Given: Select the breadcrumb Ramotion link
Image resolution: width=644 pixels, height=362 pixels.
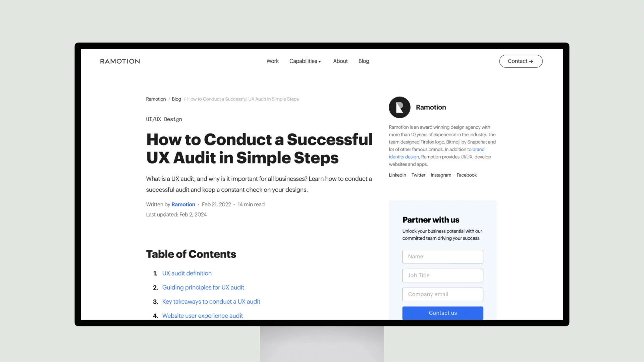Looking at the screenshot, I should (x=156, y=99).
